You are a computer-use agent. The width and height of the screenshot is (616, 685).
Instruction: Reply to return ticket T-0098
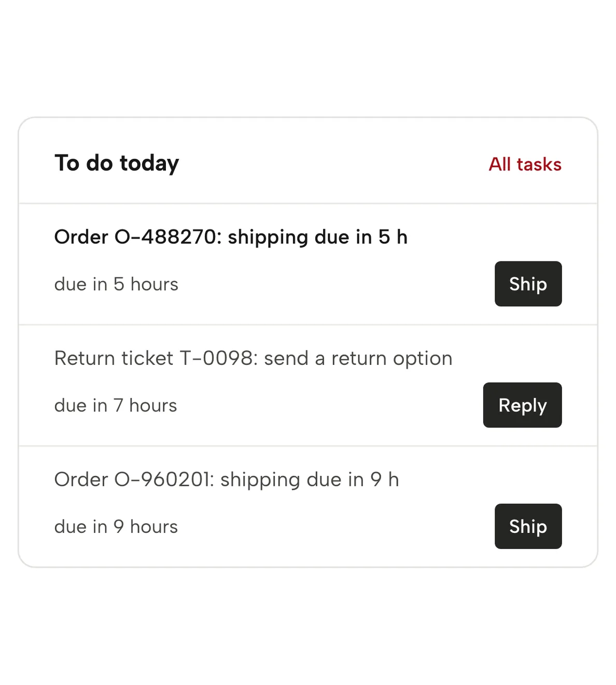(x=522, y=405)
